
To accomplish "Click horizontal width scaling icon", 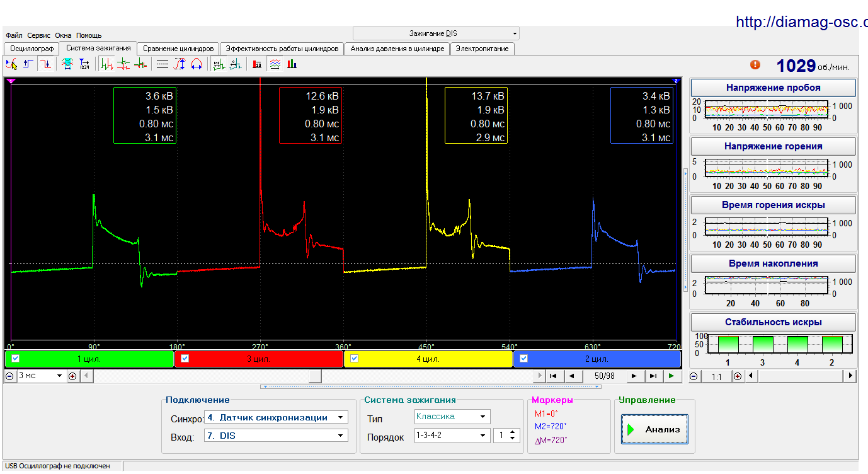I will (x=197, y=64).
